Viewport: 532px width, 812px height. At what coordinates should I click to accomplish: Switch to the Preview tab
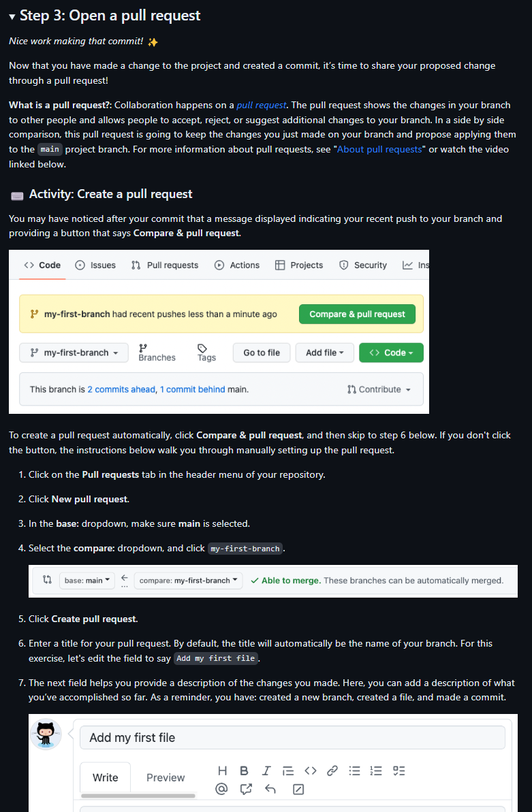pyautogui.click(x=166, y=777)
